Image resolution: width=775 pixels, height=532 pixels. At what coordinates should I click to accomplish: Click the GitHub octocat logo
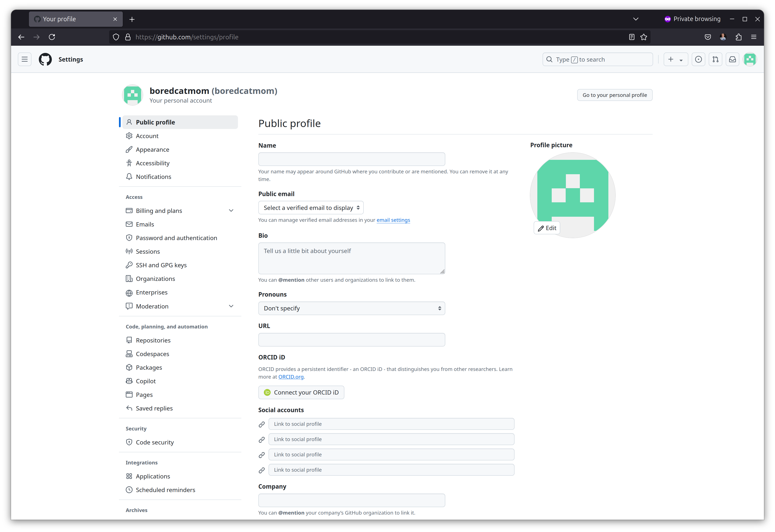pos(45,59)
